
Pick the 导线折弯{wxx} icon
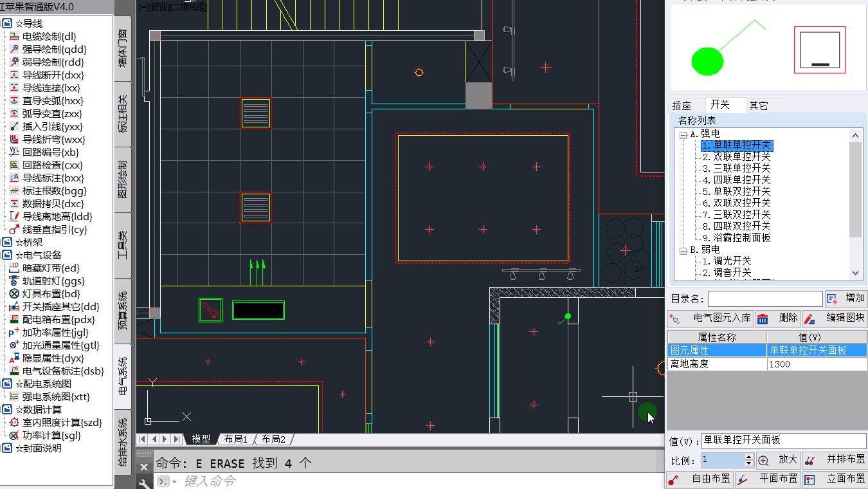(x=14, y=140)
